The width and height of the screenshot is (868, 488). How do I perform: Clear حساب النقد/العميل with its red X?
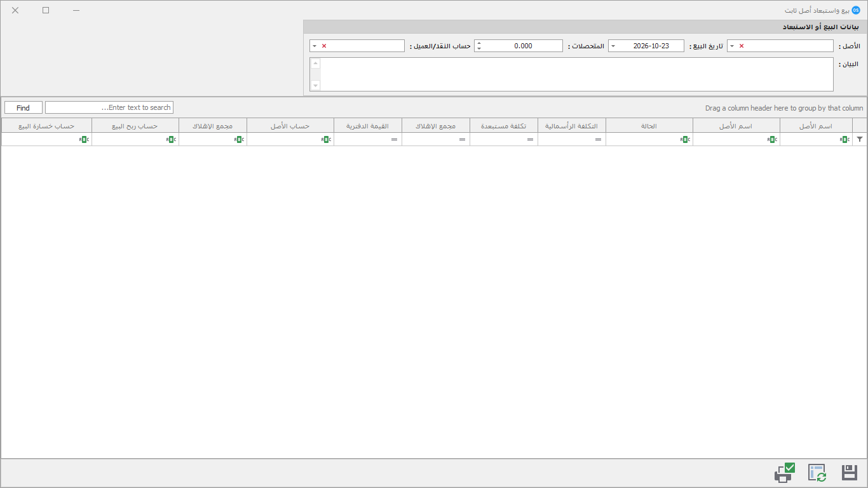click(x=323, y=46)
